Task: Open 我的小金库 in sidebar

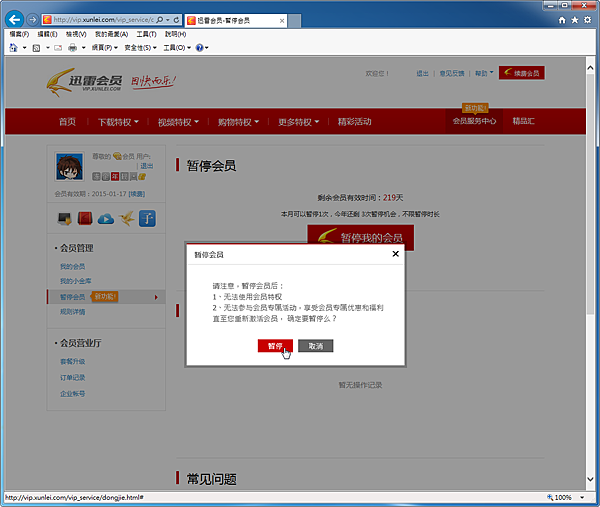Action: pos(75,281)
